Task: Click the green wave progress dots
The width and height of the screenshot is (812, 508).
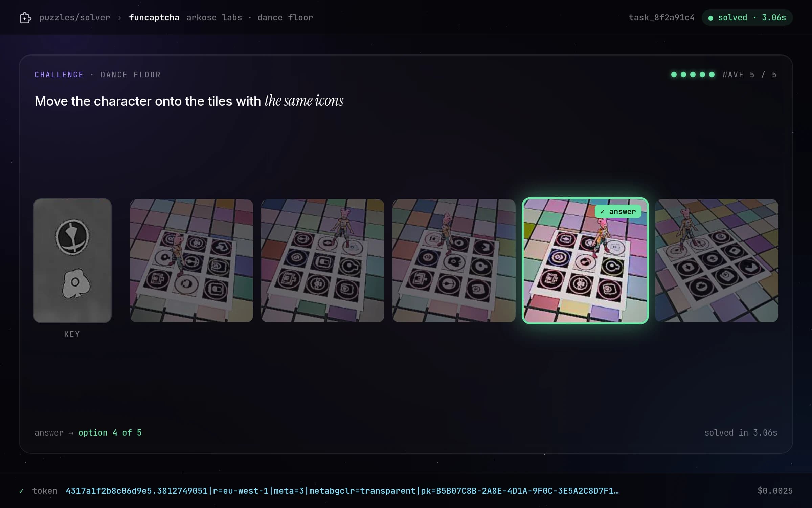Action: pos(693,75)
